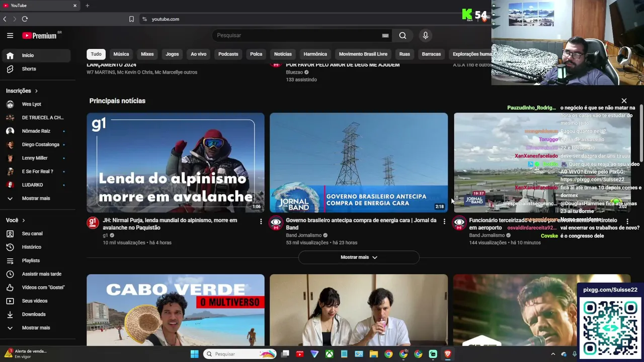
Task: Click the Windows taskbar Pesquisar box
Action: pos(240,354)
